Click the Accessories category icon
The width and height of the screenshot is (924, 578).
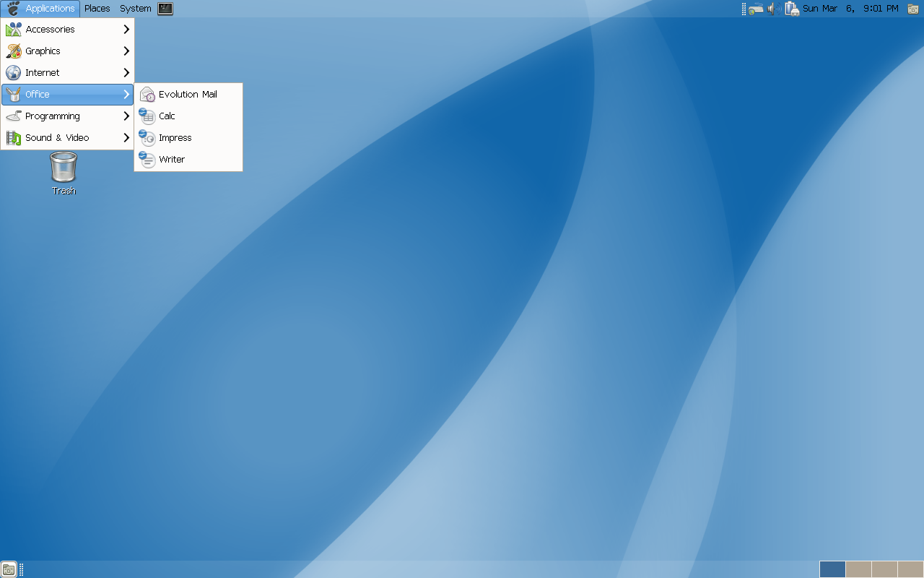(13, 30)
